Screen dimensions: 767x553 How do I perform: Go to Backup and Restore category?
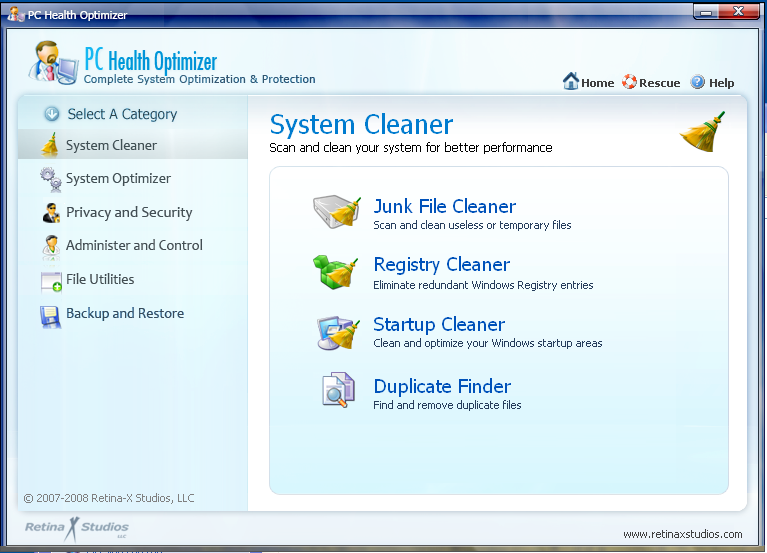(x=125, y=313)
